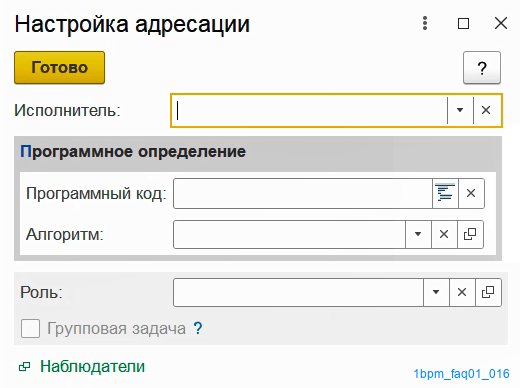Open help with the ? button

click(482, 68)
